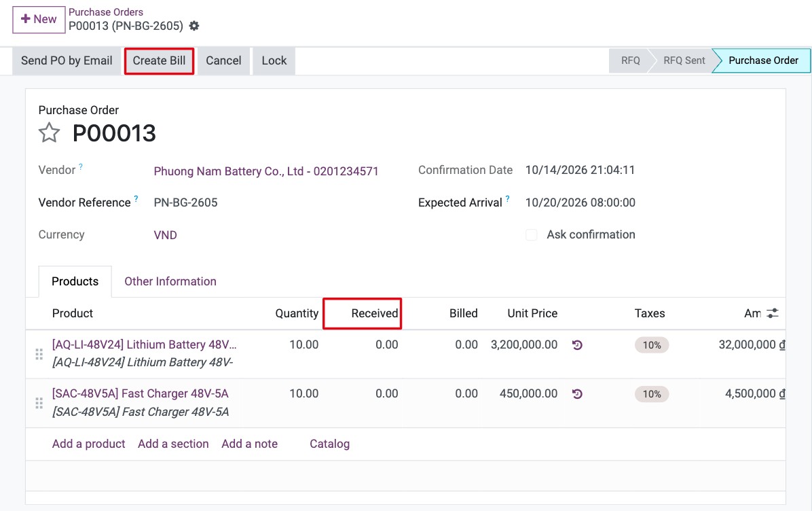This screenshot has width=812, height=511.
Task: Edit Lithium Battery quantity 10.00
Action: [x=304, y=345]
